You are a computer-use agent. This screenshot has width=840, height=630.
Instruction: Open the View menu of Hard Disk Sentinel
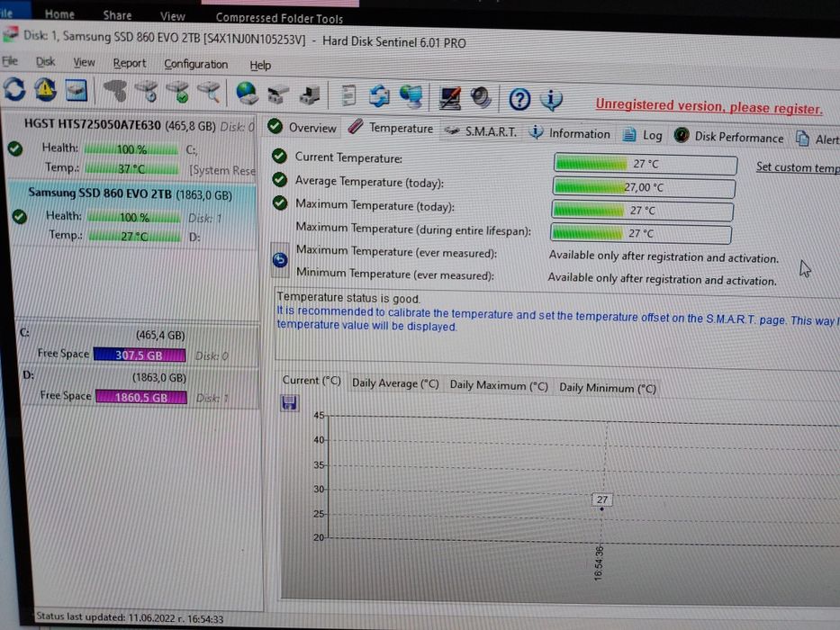pyautogui.click(x=84, y=62)
